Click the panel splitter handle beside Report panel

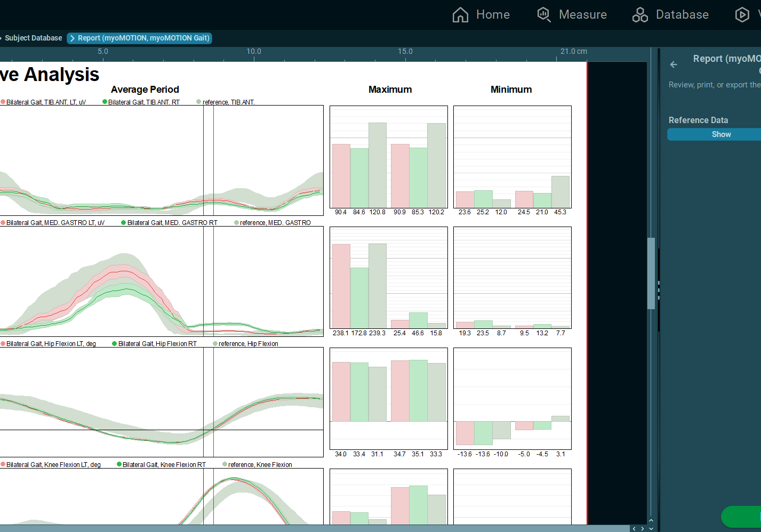659,289
